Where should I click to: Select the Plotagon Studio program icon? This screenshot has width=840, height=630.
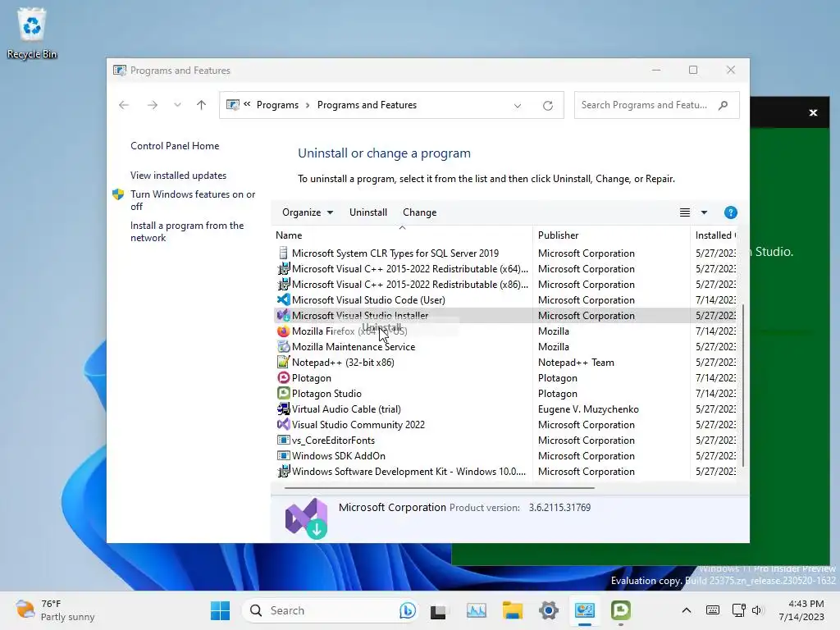pyautogui.click(x=283, y=393)
